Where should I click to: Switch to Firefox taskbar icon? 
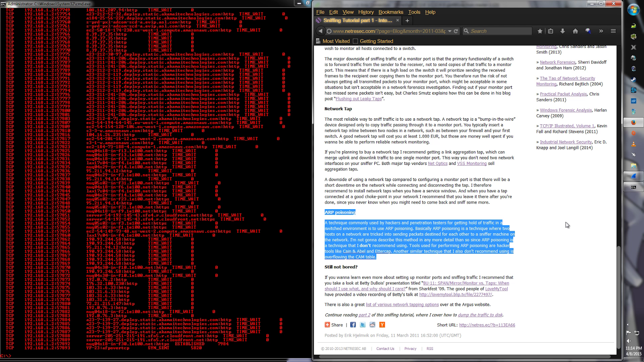pyautogui.click(x=634, y=122)
